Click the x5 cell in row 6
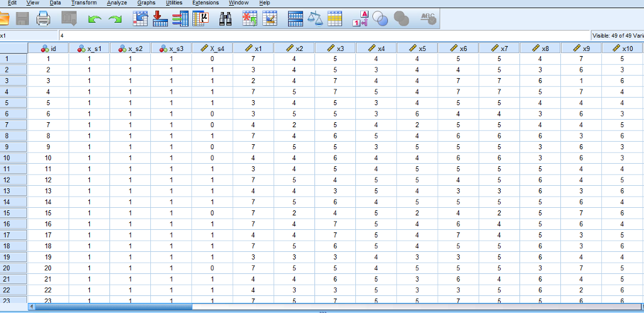 [418, 113]
